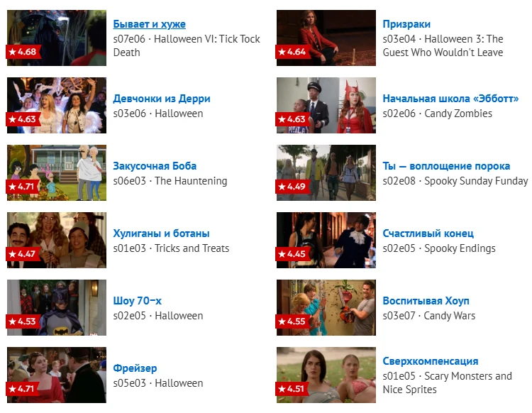The height and width of the screenshot is (413, 532).
Task: Open the Начальная школа «Эбботт» link
Action: click(x=450, y=99)
